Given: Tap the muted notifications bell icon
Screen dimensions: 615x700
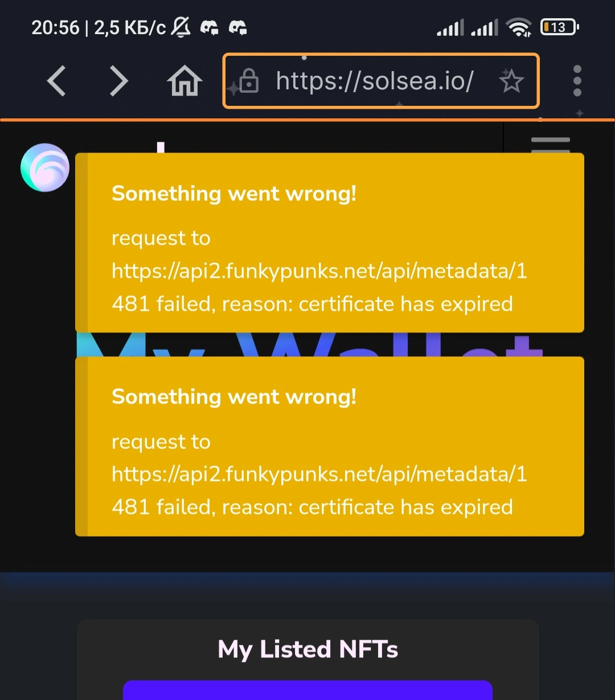Looking at the screenshot, I should [181, 27].
